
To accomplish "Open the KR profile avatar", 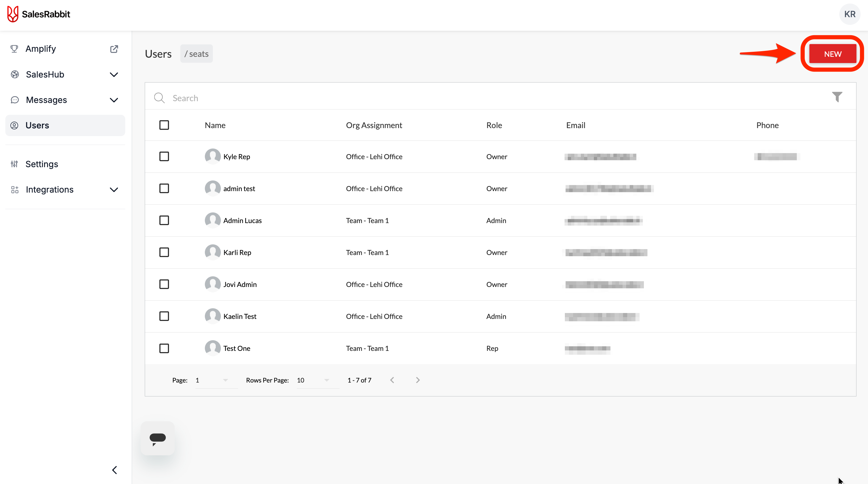I will (x=849, y=14).
